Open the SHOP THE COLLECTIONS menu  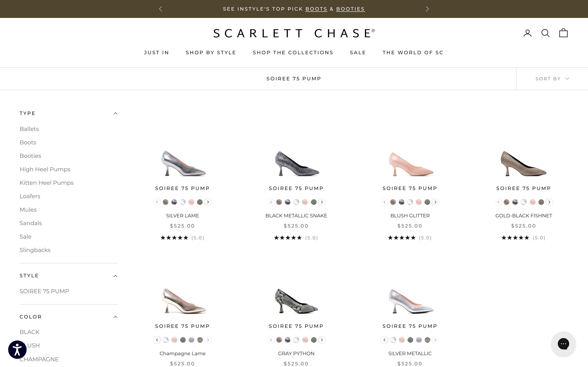pos(293,52)
